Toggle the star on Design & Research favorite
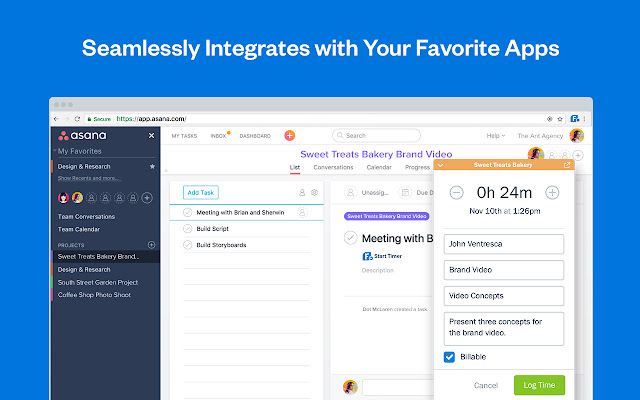640x400 pixels. 152,167
